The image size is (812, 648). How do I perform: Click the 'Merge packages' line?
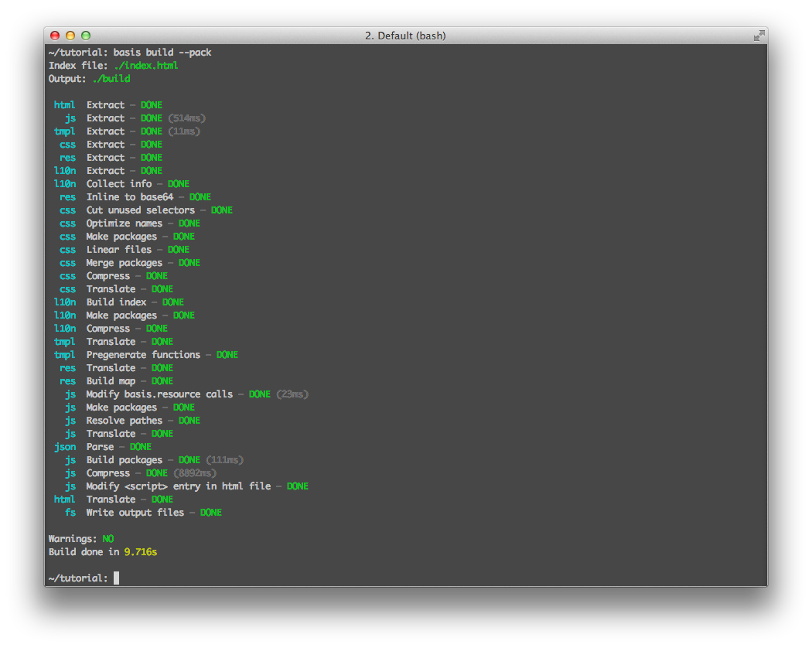(129, 263)
